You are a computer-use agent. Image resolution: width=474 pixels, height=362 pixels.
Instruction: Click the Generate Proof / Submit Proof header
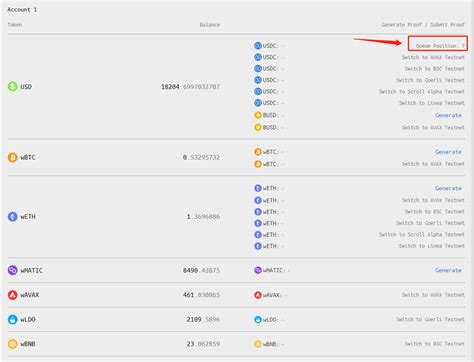coord(423,25)
